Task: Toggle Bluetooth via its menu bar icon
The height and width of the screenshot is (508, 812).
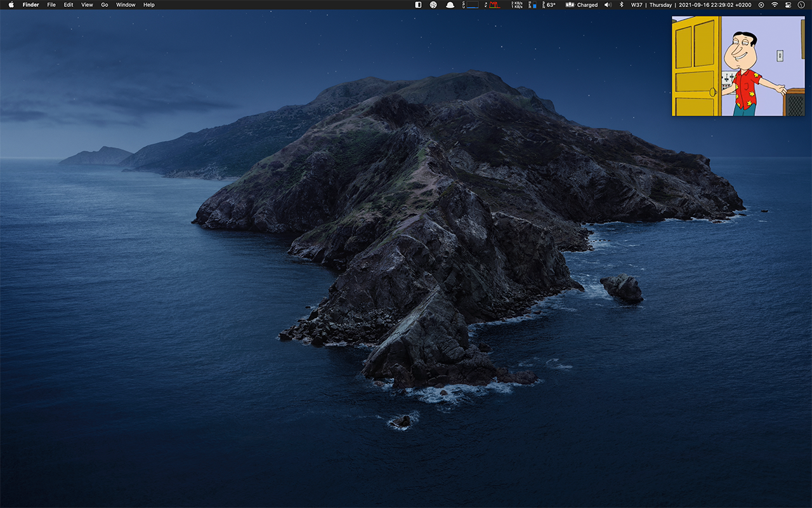Action: pyautogui.click(x=620, y=5)
